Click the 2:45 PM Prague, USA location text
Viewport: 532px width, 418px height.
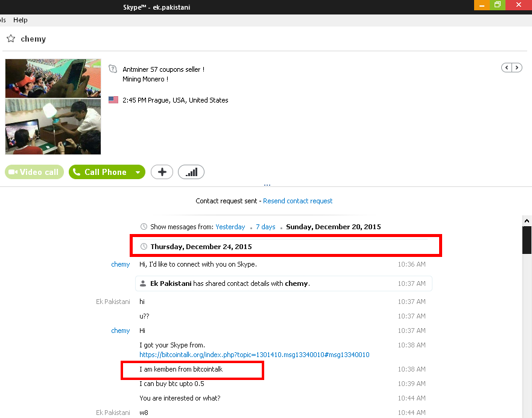tap(175, 100)
